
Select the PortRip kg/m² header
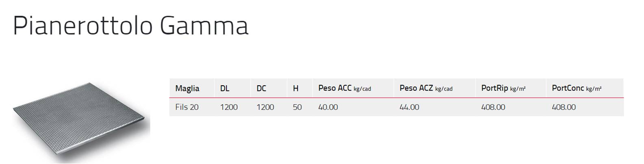pos(503,88)
